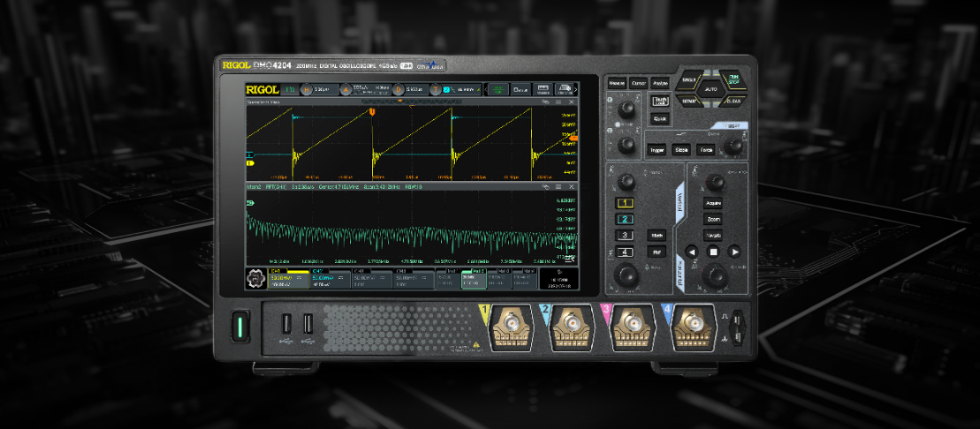Open the upper waveform window menu

pos(558,102)
